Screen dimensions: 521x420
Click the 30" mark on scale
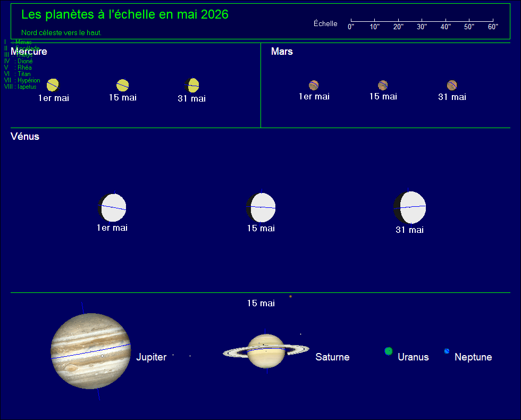(x=422, y=26)
